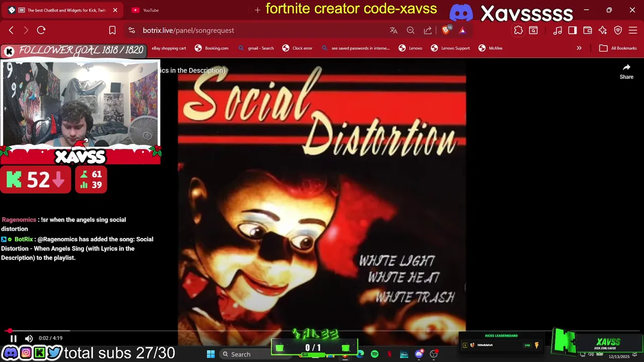Screen dimensions: 644x362
Task: Pause the playing song video
Action: 14,339
